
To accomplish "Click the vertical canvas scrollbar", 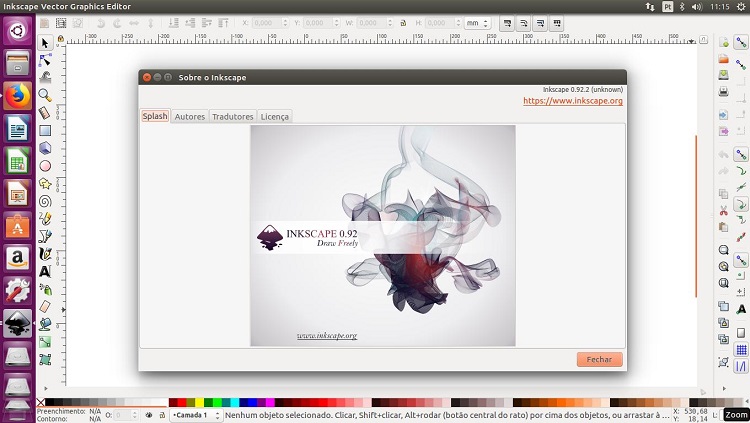I will [696, 217].
